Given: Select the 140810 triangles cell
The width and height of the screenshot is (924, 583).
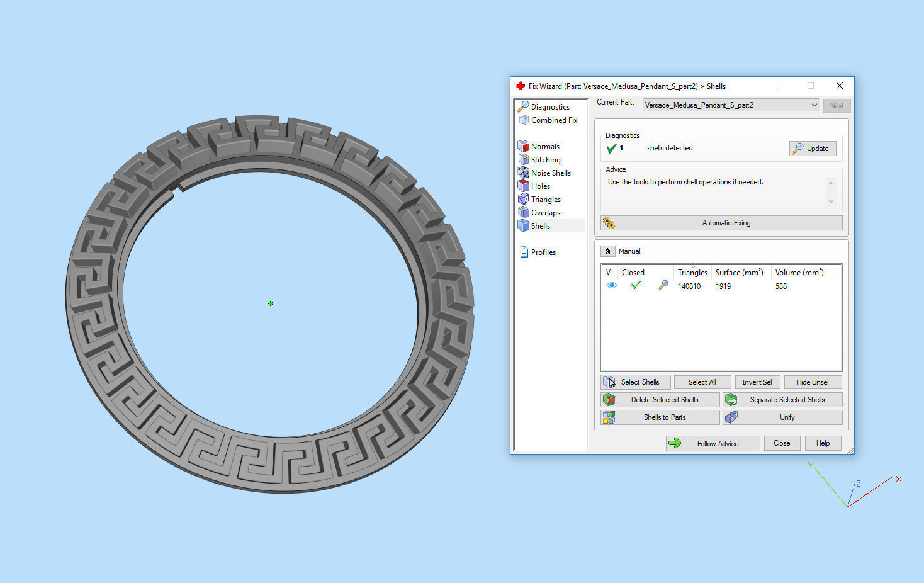Looking at the screenshot, I should (689, 286).
